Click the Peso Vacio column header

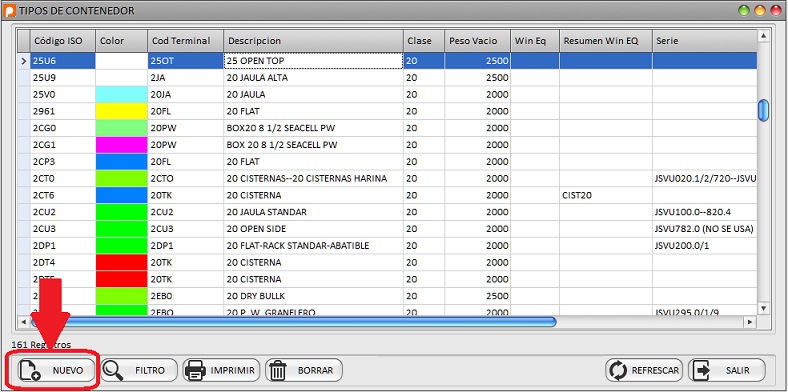477,41
